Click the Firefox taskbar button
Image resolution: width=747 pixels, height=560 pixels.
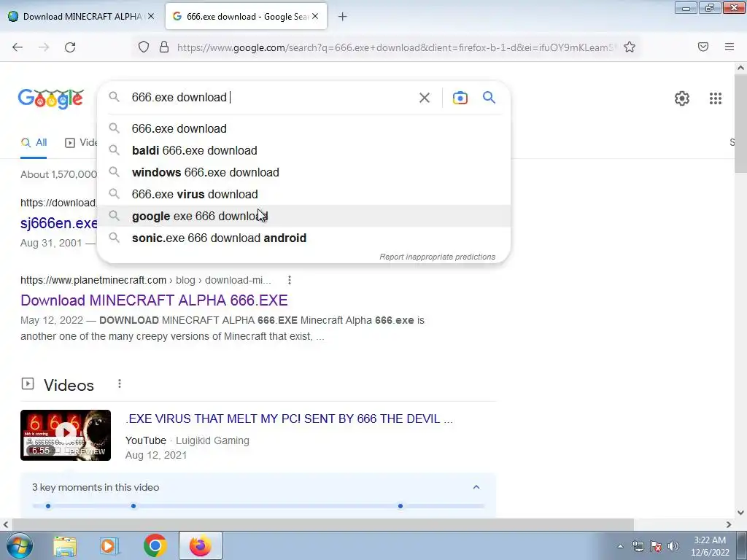point(200,545)
